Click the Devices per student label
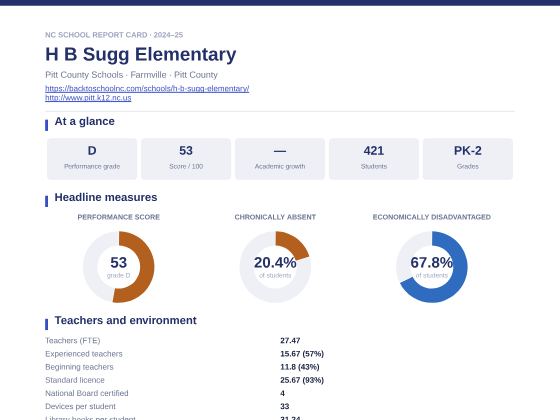This screenshot has height=420, width=560. (x=80, y=406)
